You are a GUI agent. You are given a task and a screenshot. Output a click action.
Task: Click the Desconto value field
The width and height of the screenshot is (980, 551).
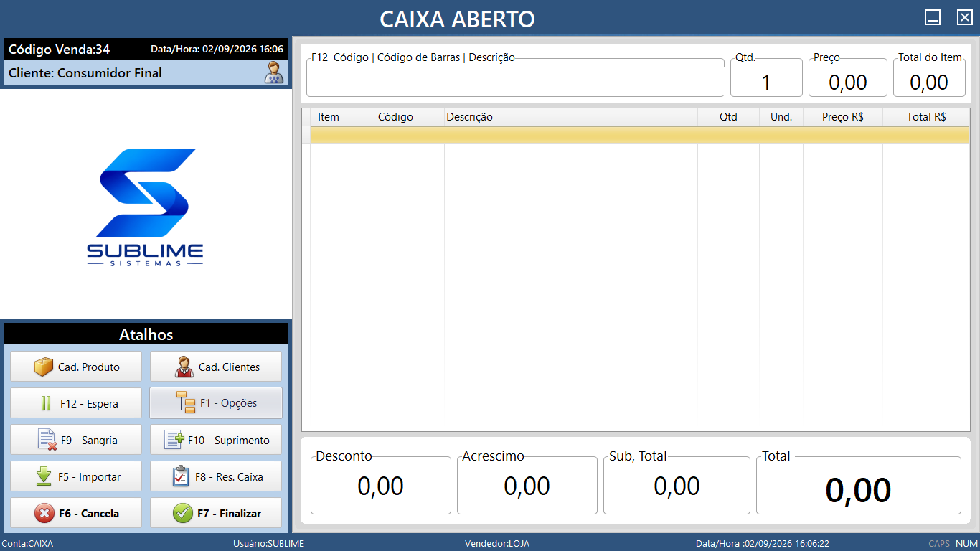[x=381, y=486]
